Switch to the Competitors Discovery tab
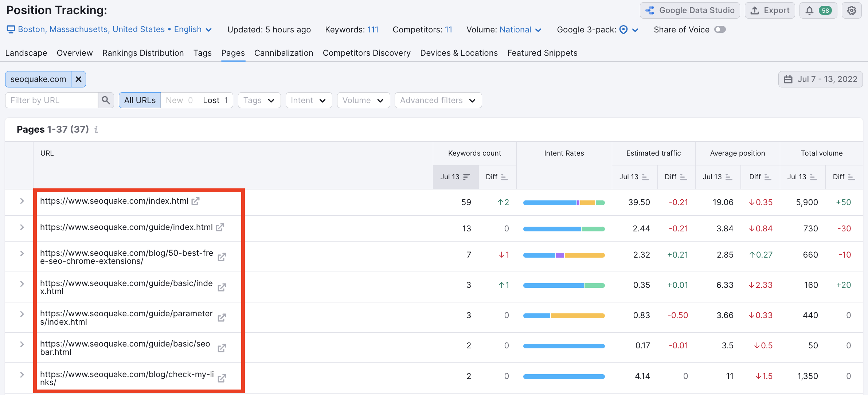Image resolution: width=868 pixels, height=395 pixels. coord(367,53)
